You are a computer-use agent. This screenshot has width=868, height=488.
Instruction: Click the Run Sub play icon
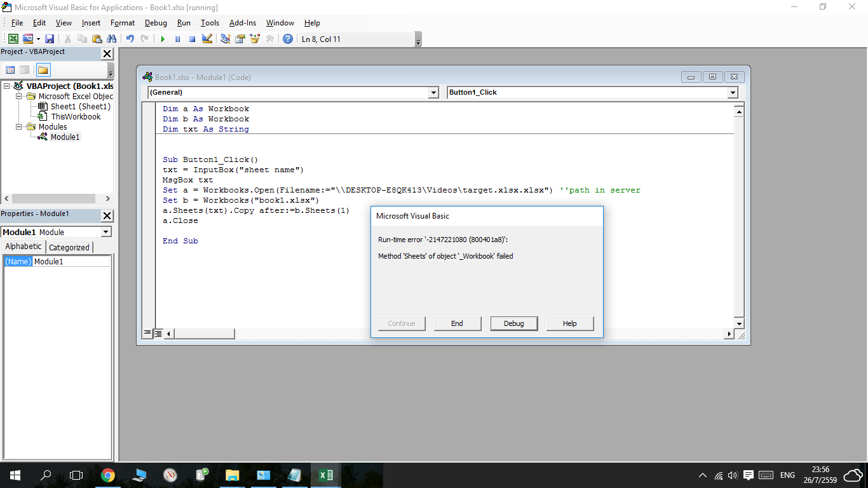[163, 39]
